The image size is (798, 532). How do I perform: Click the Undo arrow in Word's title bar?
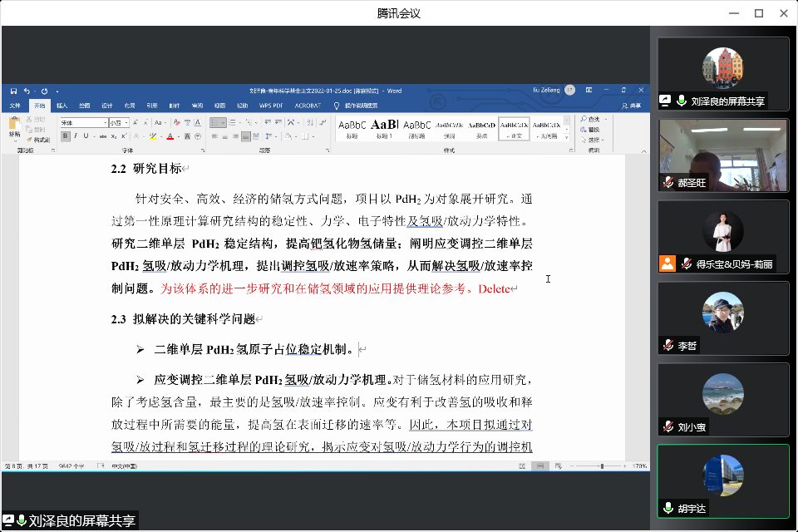[27, 91]
